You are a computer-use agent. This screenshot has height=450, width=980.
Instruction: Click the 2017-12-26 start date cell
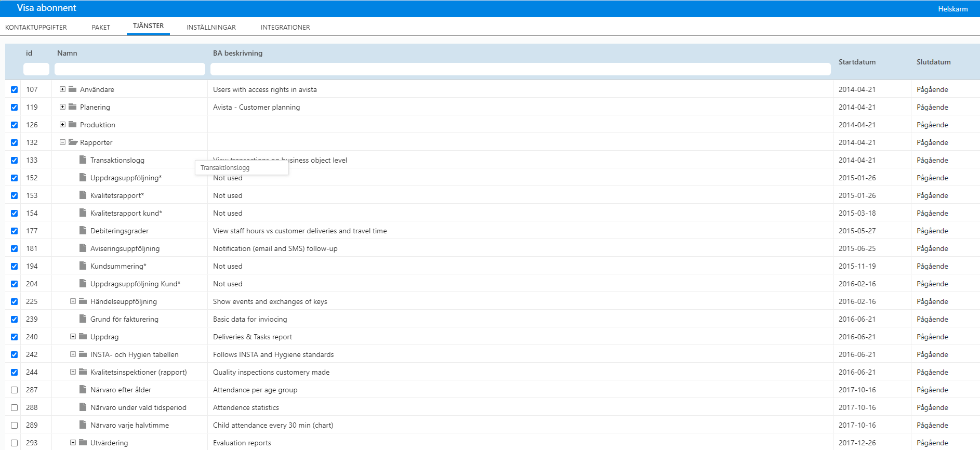coord(857,443)
